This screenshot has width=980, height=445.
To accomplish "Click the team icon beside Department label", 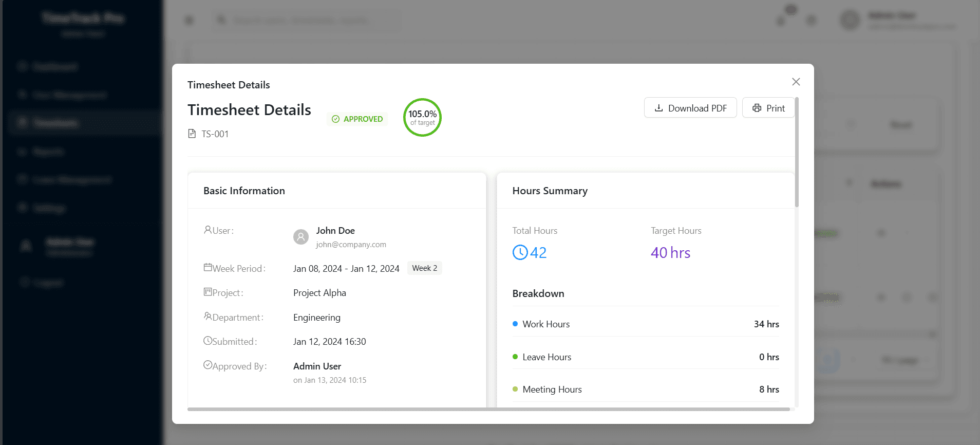I will [x=208, y=316].
